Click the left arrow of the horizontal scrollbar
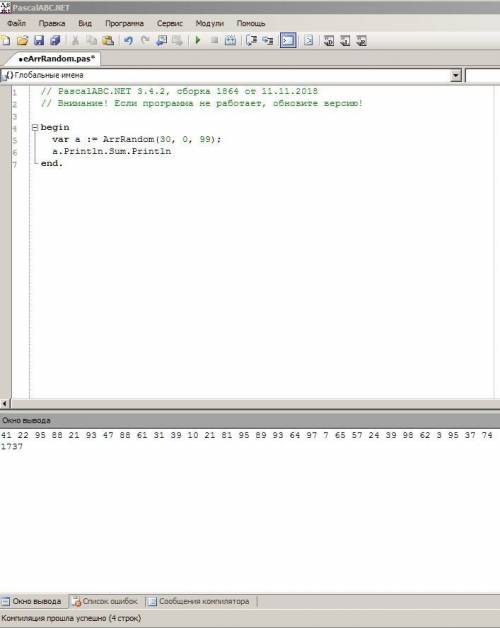 tap(5, 404)
